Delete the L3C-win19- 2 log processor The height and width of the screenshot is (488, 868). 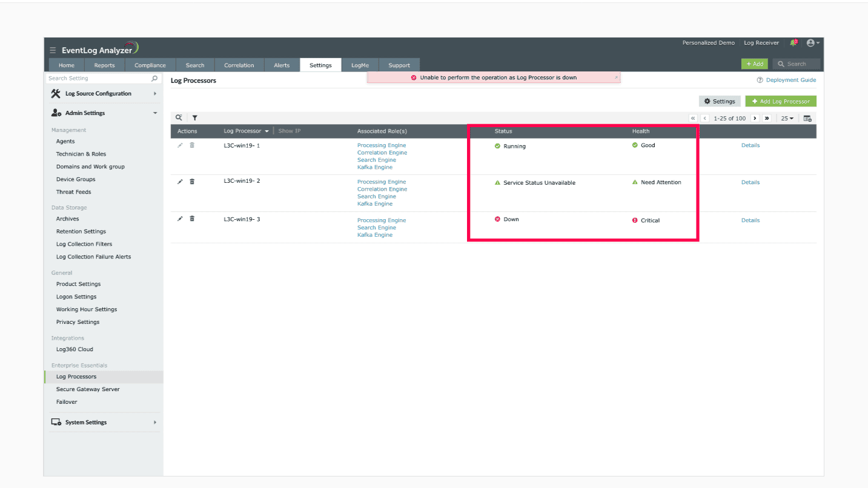tap(192, 182)
